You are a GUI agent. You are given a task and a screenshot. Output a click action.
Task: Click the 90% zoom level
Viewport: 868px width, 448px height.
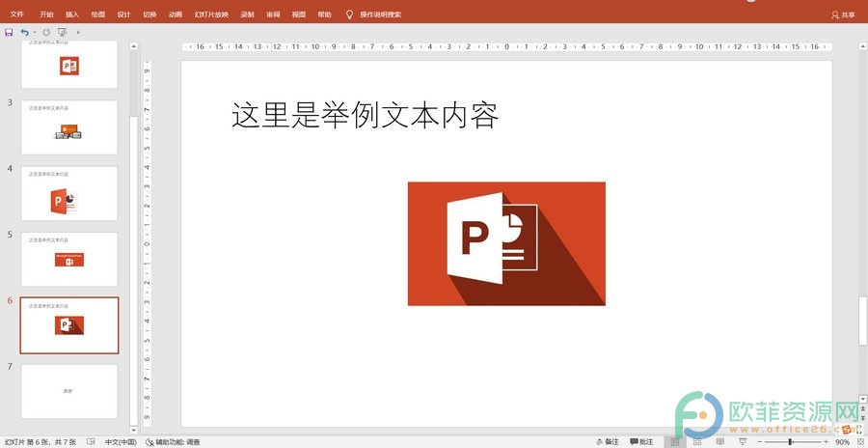843,442
